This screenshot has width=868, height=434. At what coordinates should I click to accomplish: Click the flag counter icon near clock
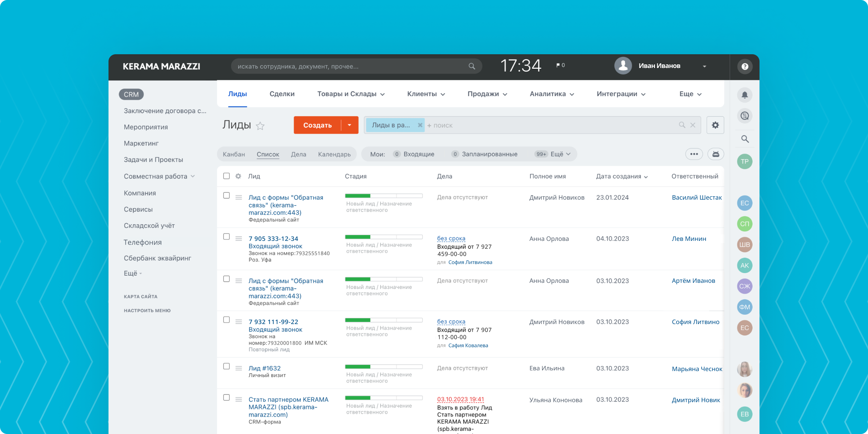[x=560, y=65]
